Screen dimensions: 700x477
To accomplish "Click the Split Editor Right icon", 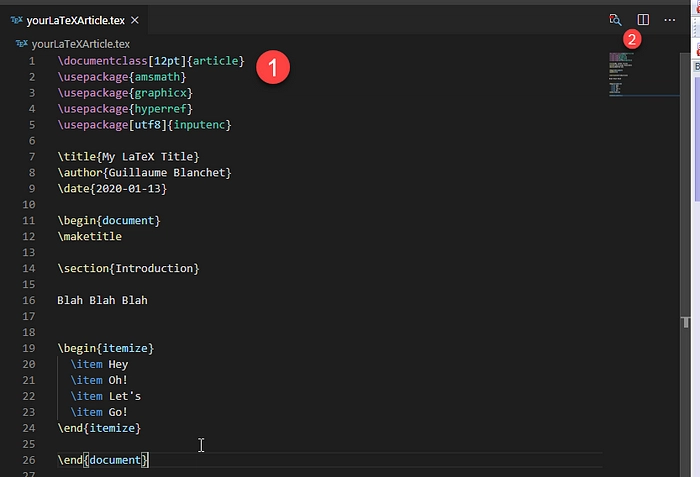I will coord(643,20).
